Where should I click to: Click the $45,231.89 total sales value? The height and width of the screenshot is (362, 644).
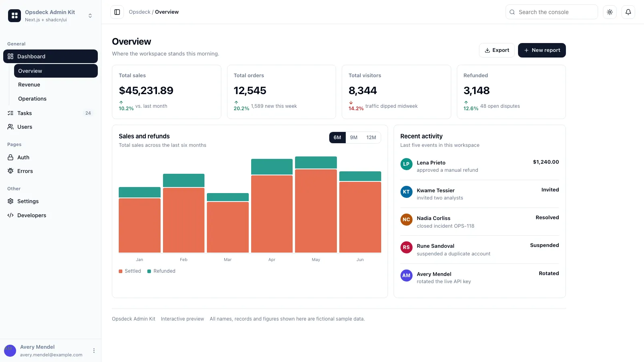coord(146,90)
